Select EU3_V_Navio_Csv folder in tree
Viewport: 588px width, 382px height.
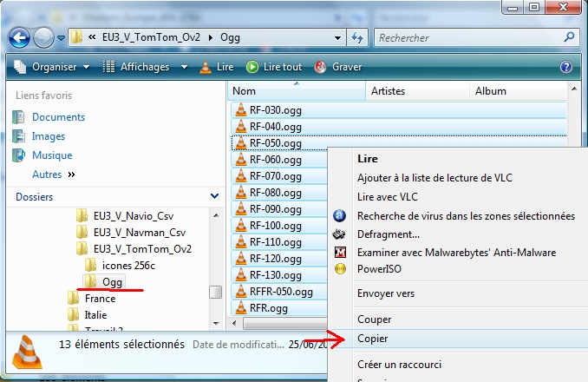point(134,216)
